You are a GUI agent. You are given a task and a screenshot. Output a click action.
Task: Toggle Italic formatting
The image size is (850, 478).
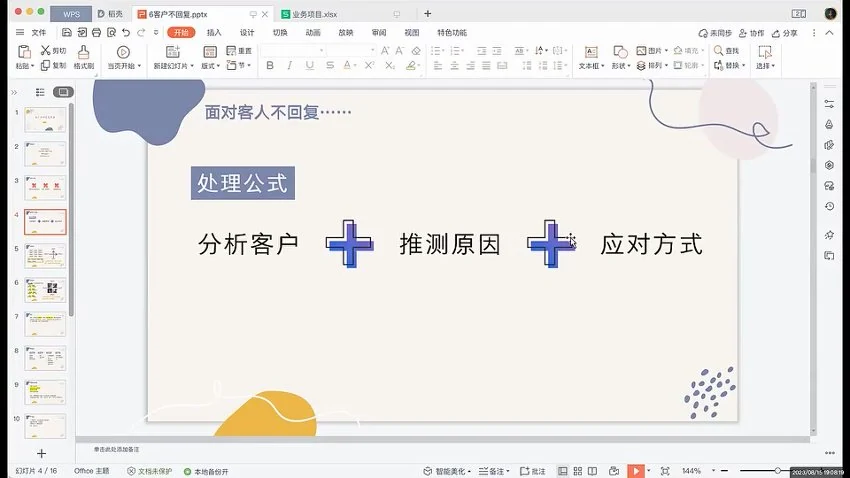289,65
